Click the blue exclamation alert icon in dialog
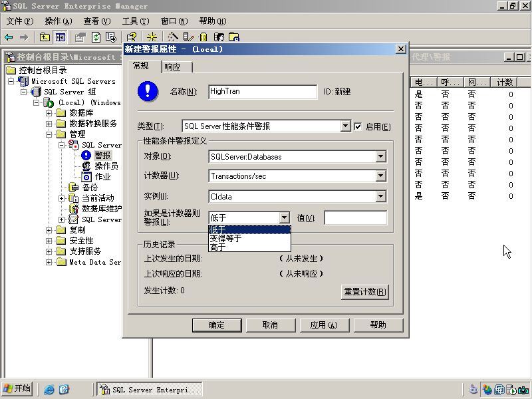 pos(148,91)
